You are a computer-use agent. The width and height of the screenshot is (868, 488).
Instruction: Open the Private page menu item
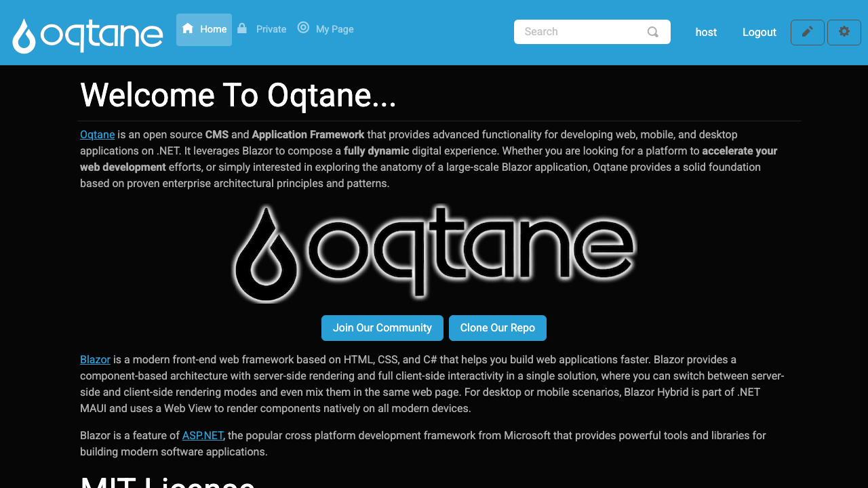[x=262, y=30]
